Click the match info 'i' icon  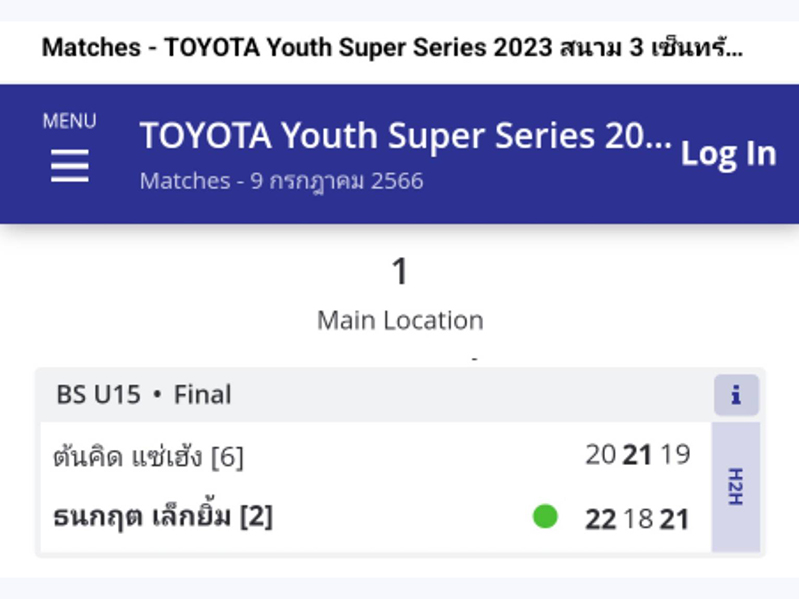[x=736, y=395]
